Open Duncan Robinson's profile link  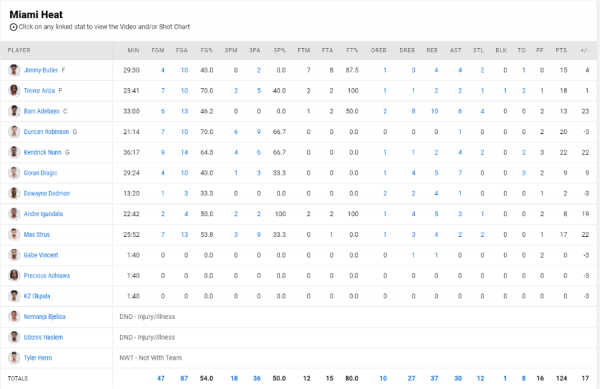tap(46, 132)
